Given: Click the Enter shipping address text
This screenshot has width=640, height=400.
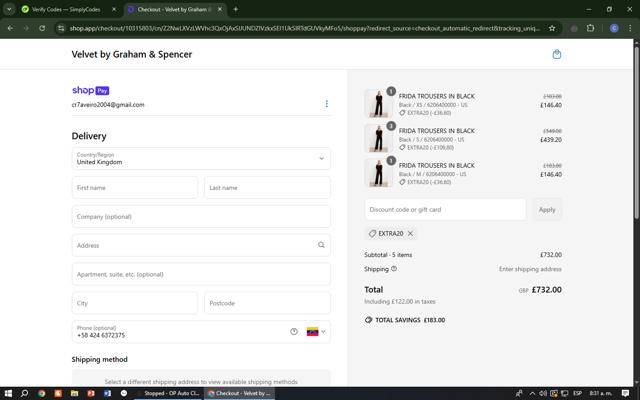Looking at the screenshot, I should pos(530,269).
